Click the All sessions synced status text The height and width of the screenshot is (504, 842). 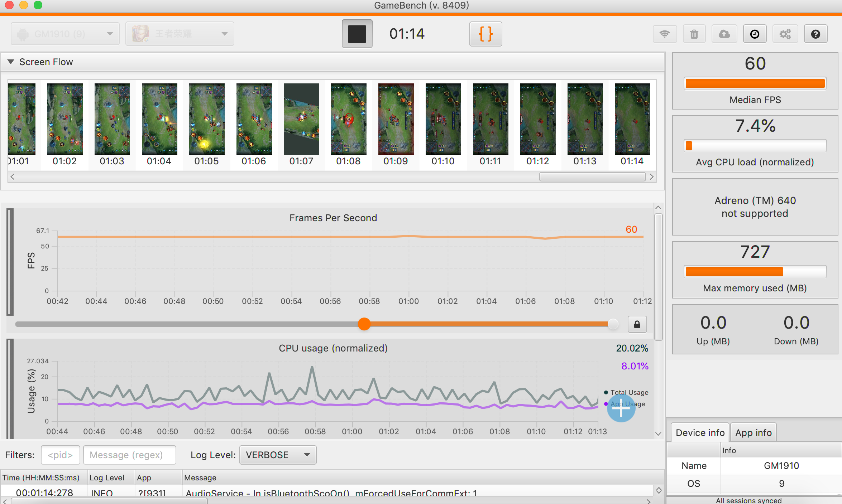[x=748, y=500]
